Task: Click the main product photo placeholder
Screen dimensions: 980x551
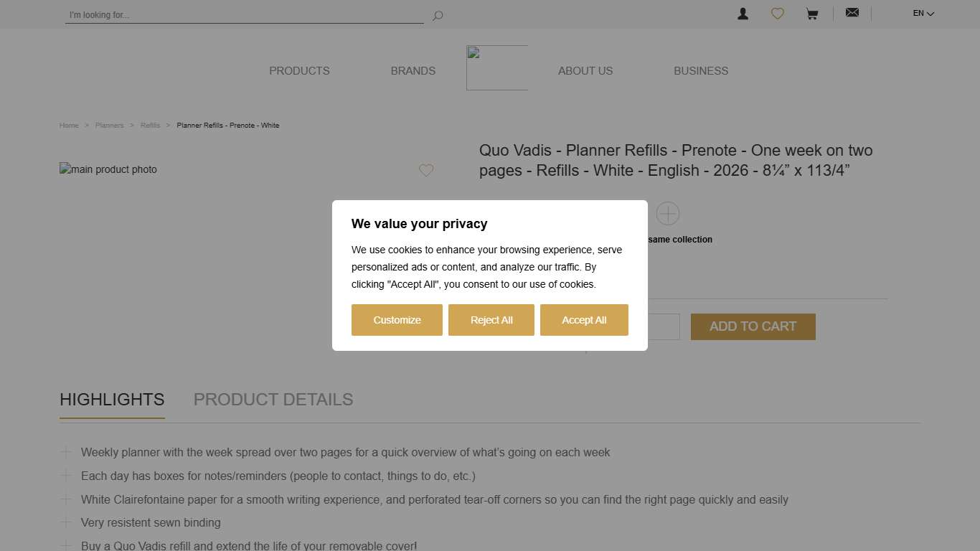Action: 108,169
